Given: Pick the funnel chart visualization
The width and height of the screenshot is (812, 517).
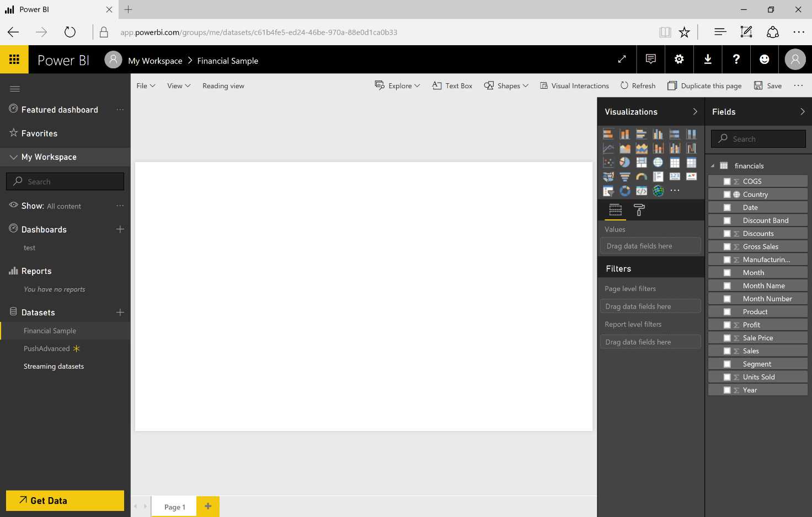Looking at the screenshot, I should (x=624, y=176).
